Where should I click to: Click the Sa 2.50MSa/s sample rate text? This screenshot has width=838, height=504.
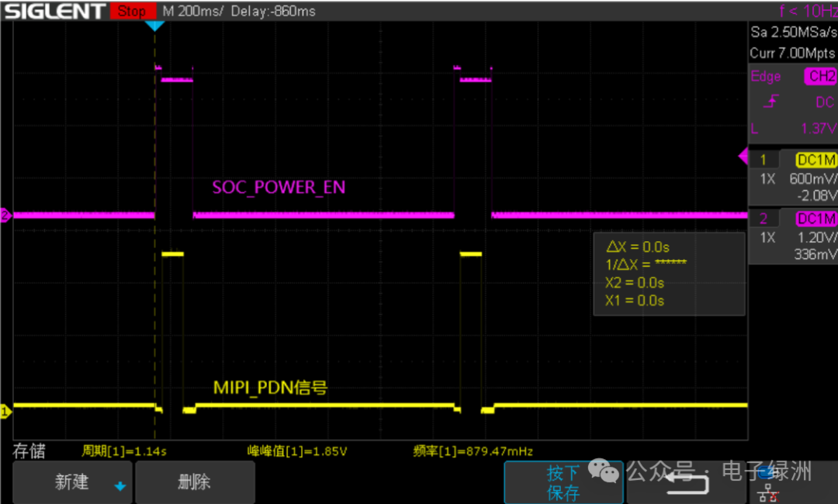794,32
